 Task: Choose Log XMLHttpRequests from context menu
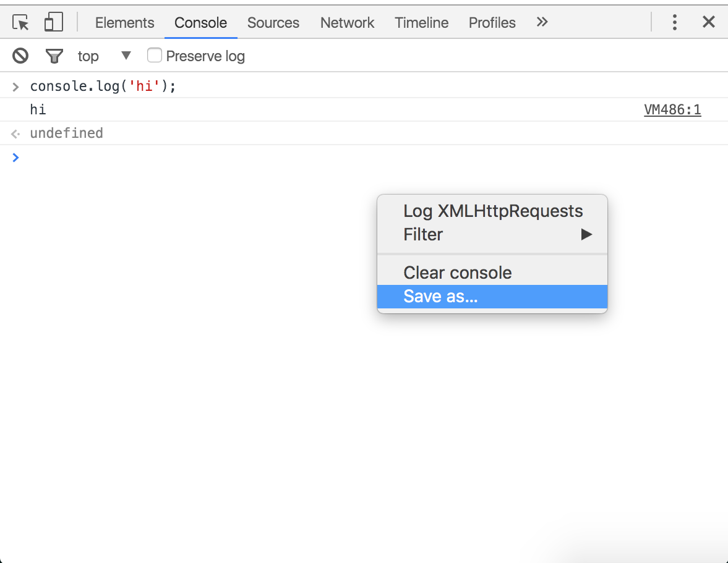492,211
